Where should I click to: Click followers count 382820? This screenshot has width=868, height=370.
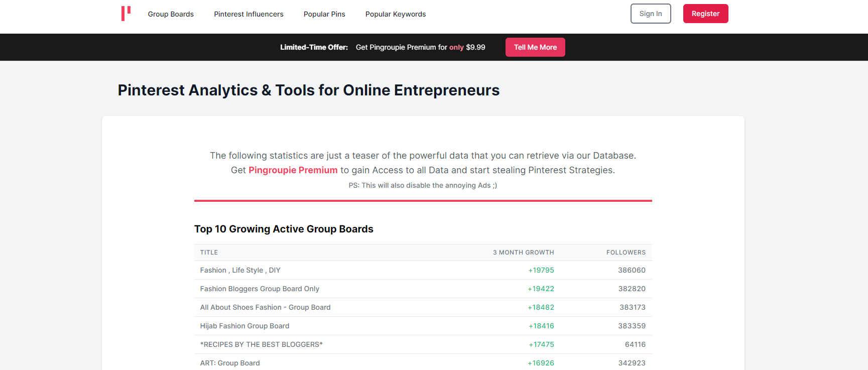pos(632,289)
